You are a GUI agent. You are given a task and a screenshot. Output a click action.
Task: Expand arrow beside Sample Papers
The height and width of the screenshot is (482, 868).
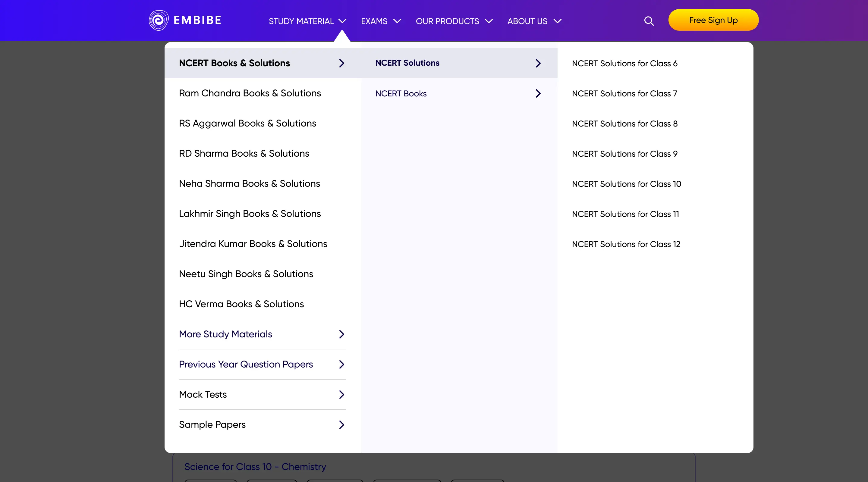[x=342, y=425]
